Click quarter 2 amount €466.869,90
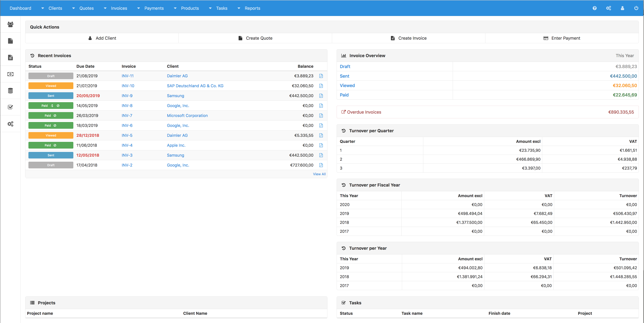644x323 pixels. click(528, 159)
